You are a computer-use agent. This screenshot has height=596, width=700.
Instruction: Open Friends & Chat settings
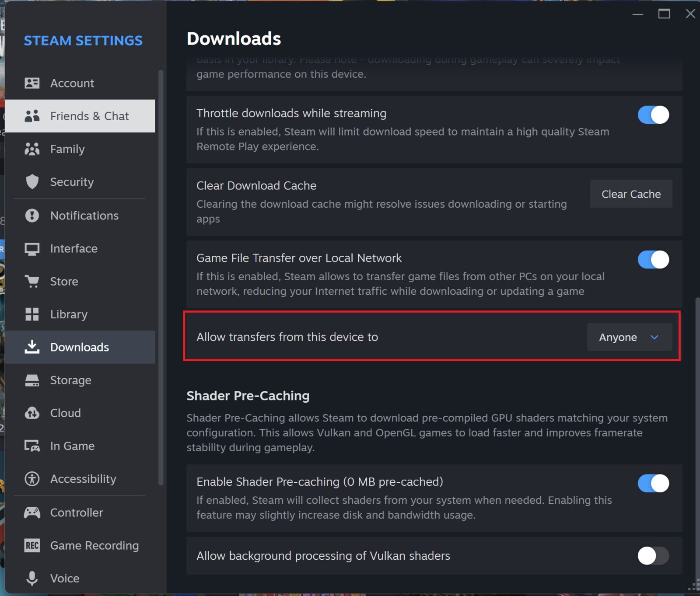80,116
